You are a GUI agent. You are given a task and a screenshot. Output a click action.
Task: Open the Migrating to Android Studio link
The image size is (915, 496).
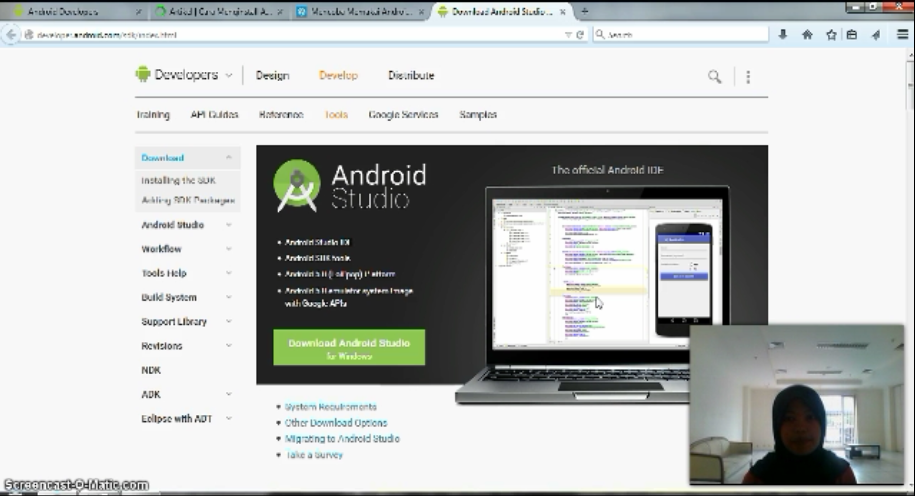pyautogui.click(x=343, y=439)
